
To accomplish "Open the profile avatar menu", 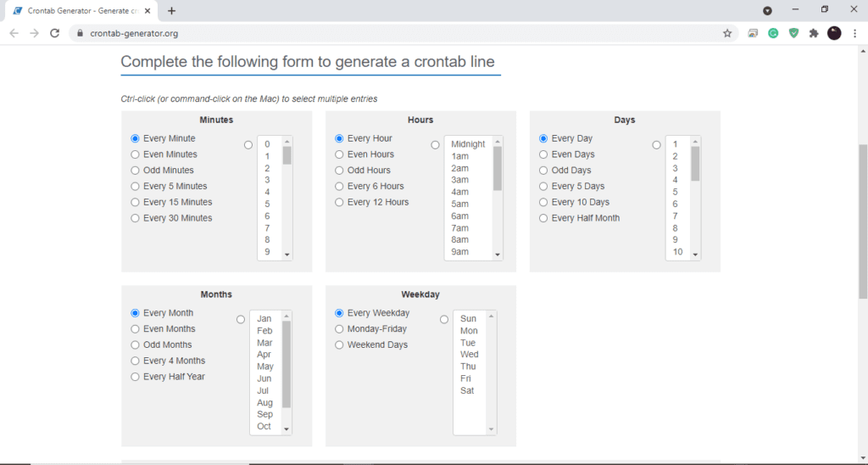I will click(x=834, y=33).
